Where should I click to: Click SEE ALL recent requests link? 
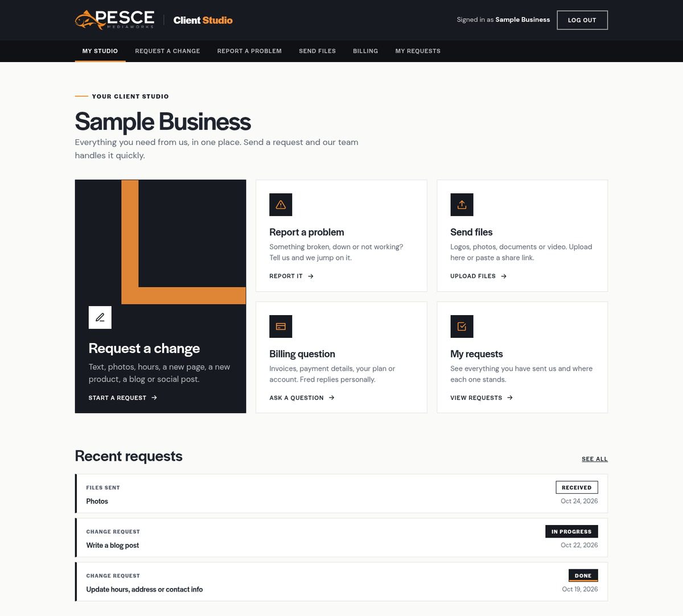point(595,459)
